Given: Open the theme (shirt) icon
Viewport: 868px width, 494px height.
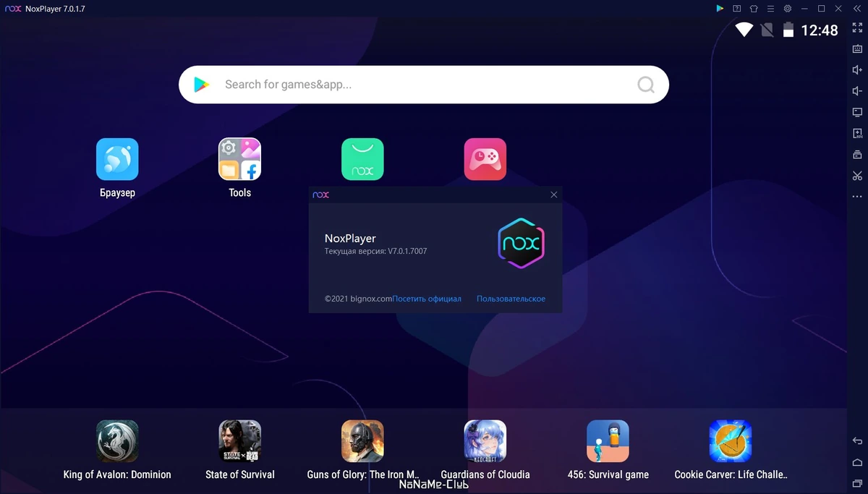Looking at the screenshot, I should (x=754, y=9).
